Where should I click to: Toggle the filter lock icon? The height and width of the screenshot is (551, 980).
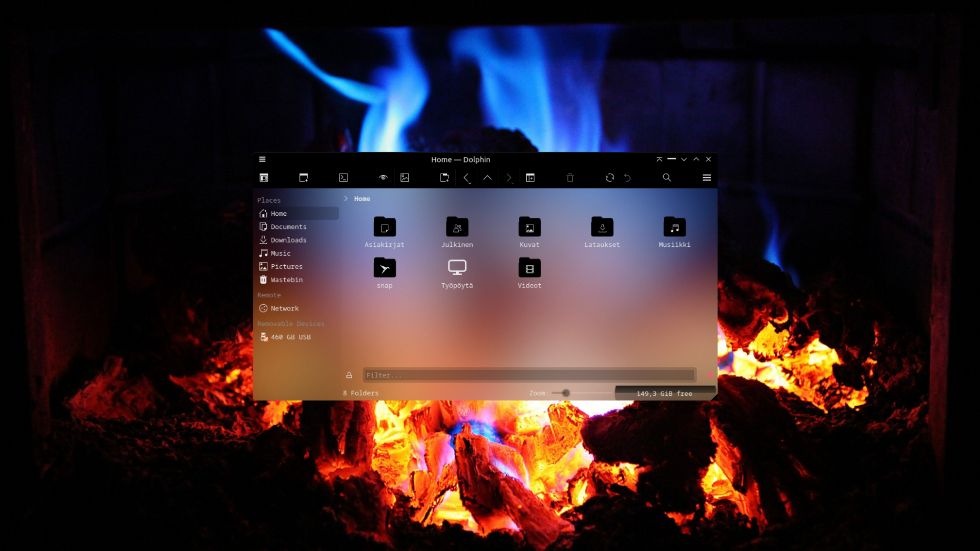[349, 375]
